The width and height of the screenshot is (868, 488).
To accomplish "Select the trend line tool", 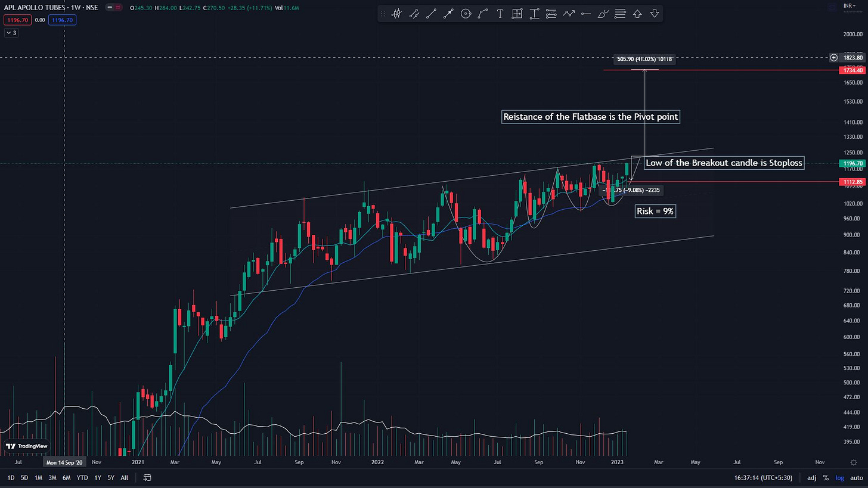I will click(x=431, y=14).
